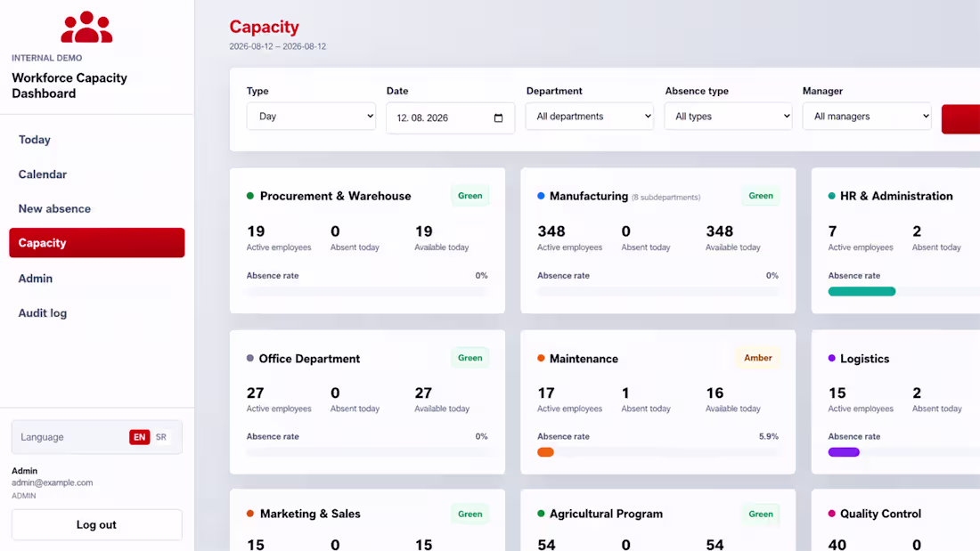Click the Office Department card title

tap(309, 359)
